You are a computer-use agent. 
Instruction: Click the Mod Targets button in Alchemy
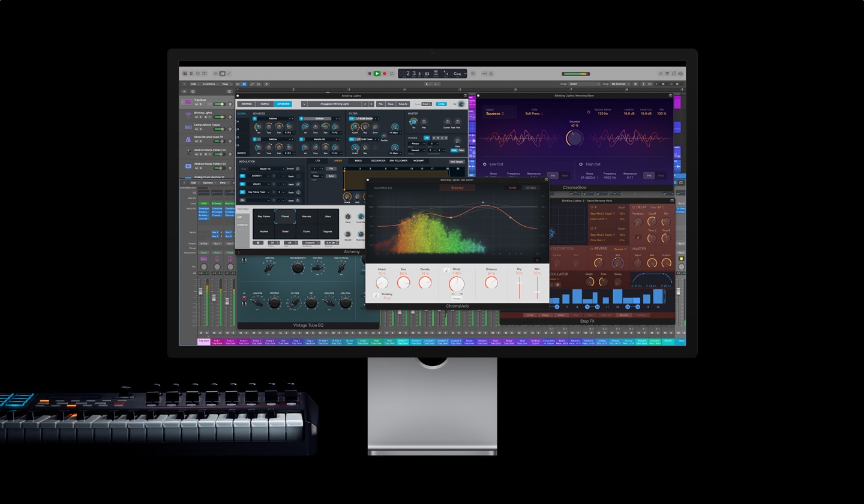point(457,162)
